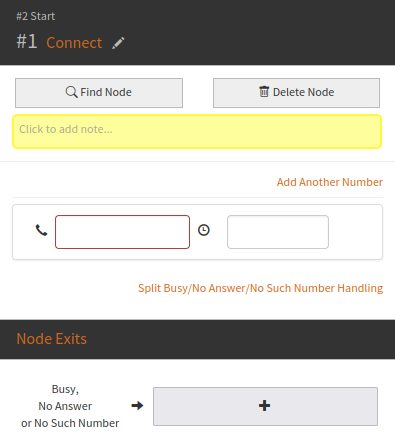This screenshot has height=434, width=395.
Task: Open Split Busy/No Answer/No Such Number Handling
Action: (261, 288)
